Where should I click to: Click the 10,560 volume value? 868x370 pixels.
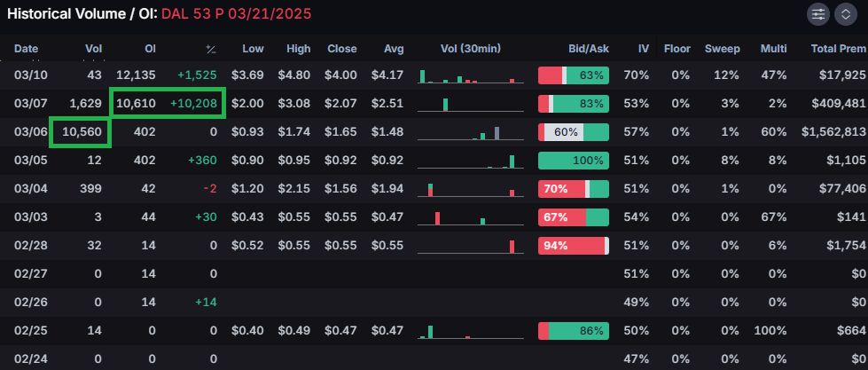[82, 132]
